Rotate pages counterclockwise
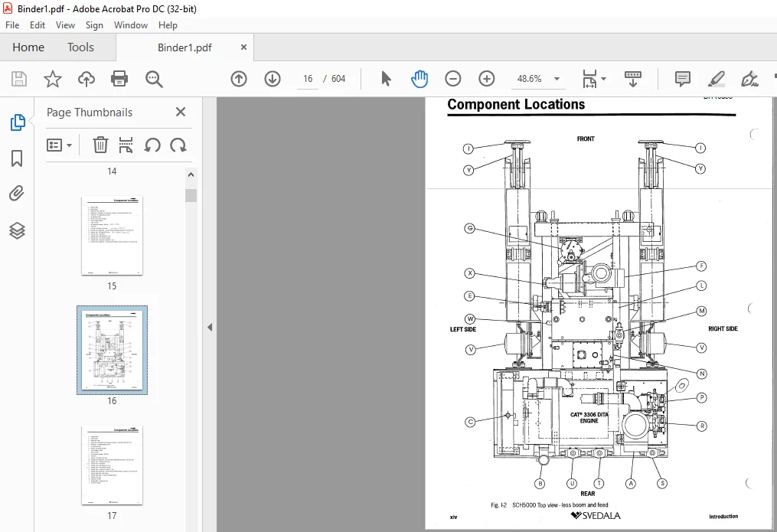 (x=152, y=145)
